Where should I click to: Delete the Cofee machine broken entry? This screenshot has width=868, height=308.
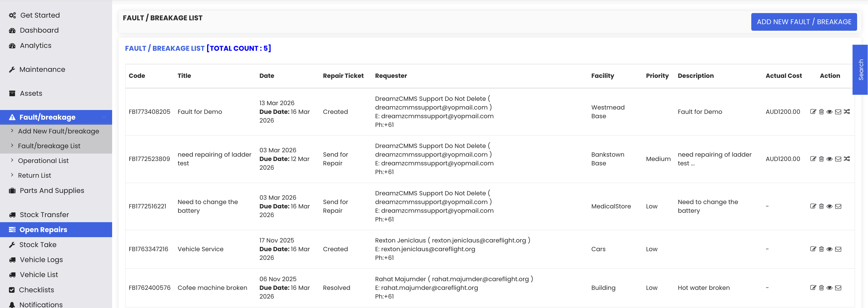(x=821, y=288)
